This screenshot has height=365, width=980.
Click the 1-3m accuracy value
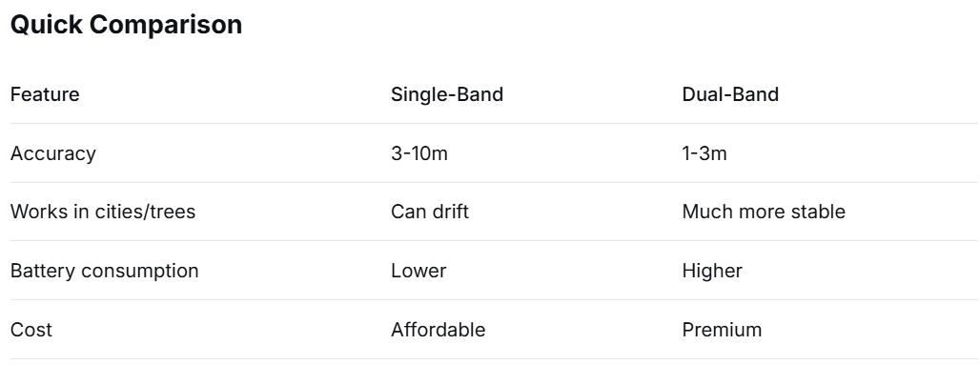704,153
